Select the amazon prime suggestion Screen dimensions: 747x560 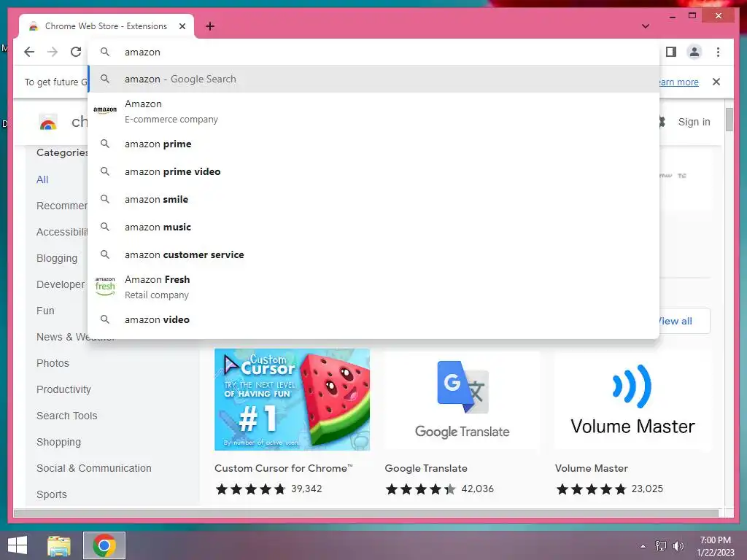(x=373, y=144)
